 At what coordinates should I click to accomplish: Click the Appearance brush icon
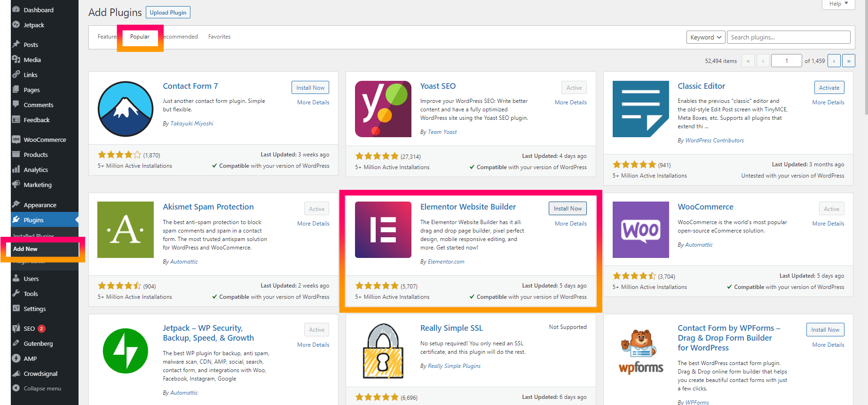tap(16, 205)
